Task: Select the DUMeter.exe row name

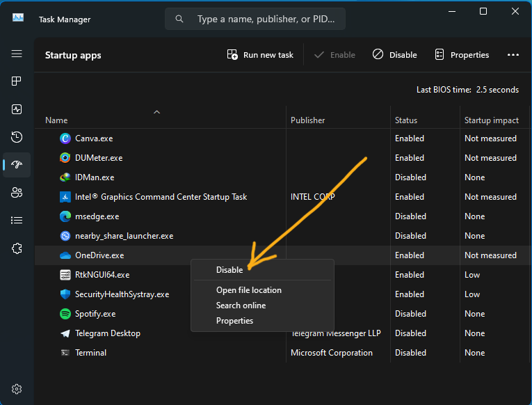Action: (99, 158)
